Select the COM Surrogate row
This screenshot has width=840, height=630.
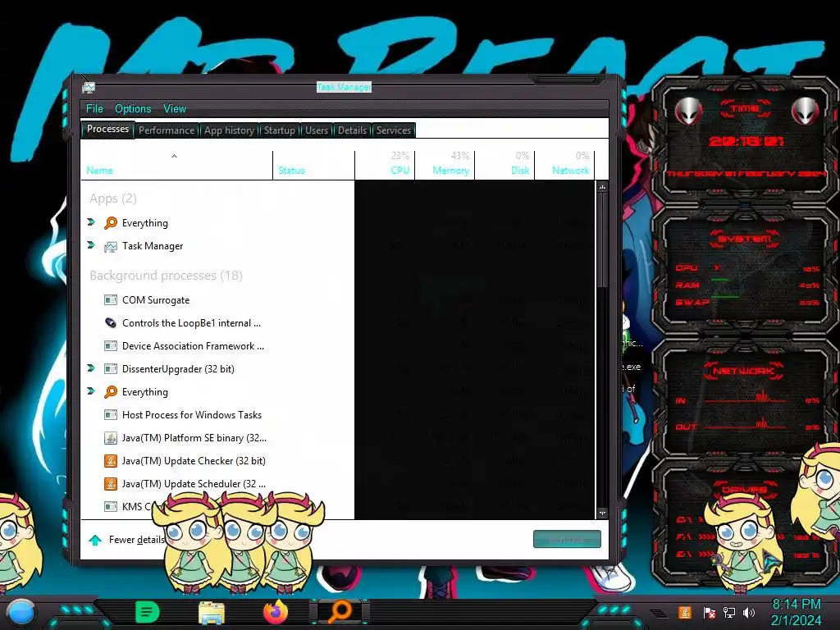click(338, 300)
